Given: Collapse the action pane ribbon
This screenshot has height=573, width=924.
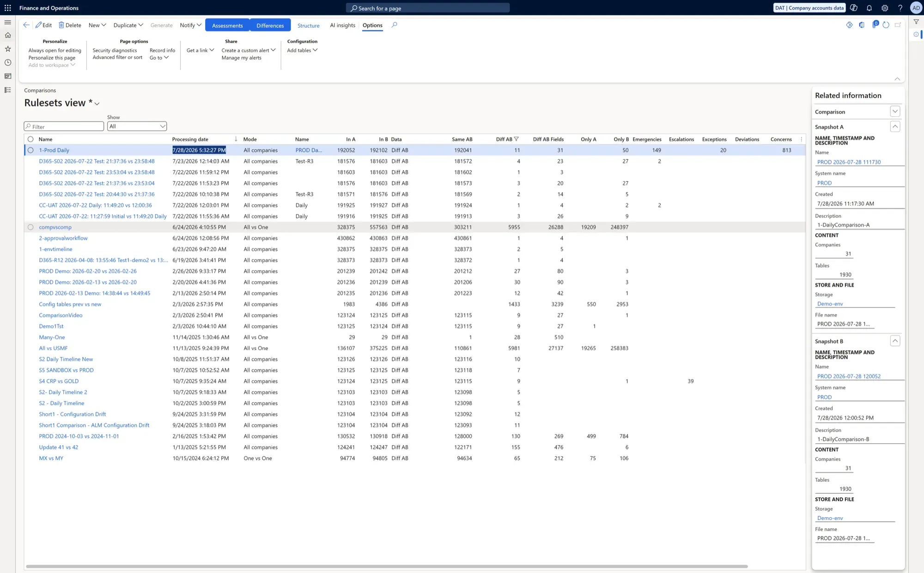Looking at the screenshot, I should point(897,78).
